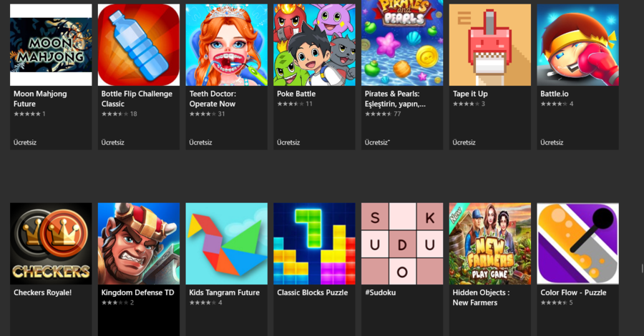
Task: Open the #Sudoku grid icon
Action: point(402,244)
